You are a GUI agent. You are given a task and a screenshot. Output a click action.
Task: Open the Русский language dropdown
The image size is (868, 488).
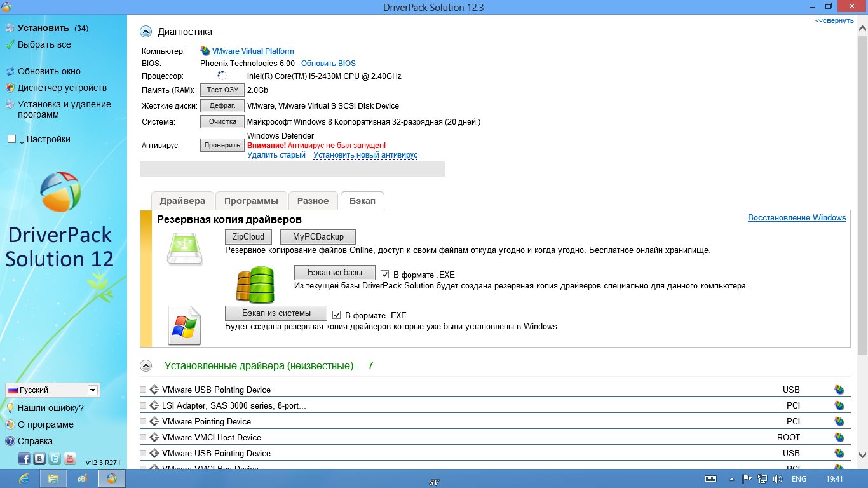(92, 390)
